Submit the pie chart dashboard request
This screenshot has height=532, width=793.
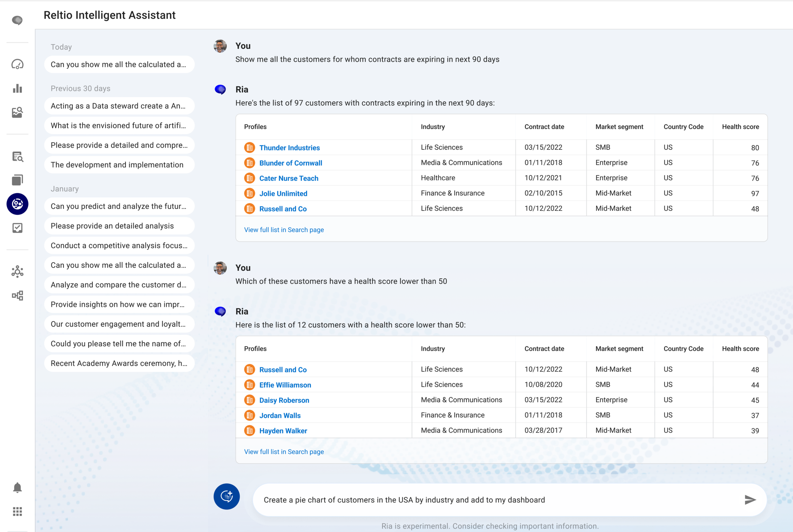click(750, 499)
